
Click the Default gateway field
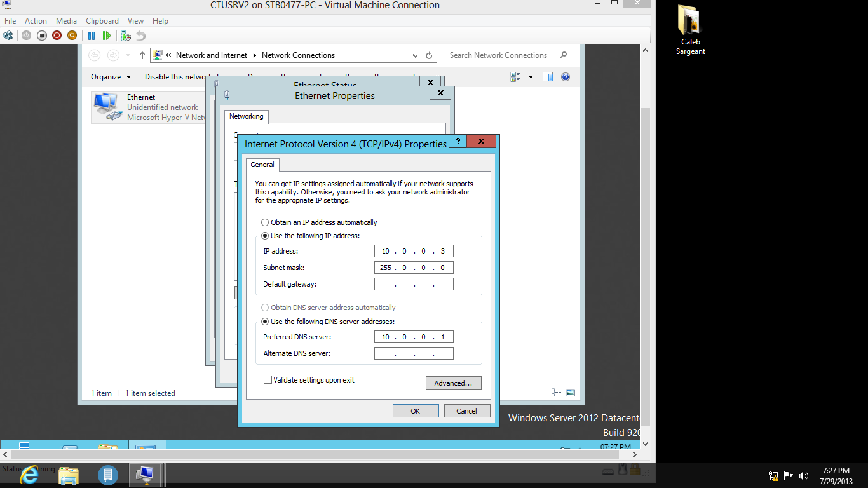tap(414, 284)
